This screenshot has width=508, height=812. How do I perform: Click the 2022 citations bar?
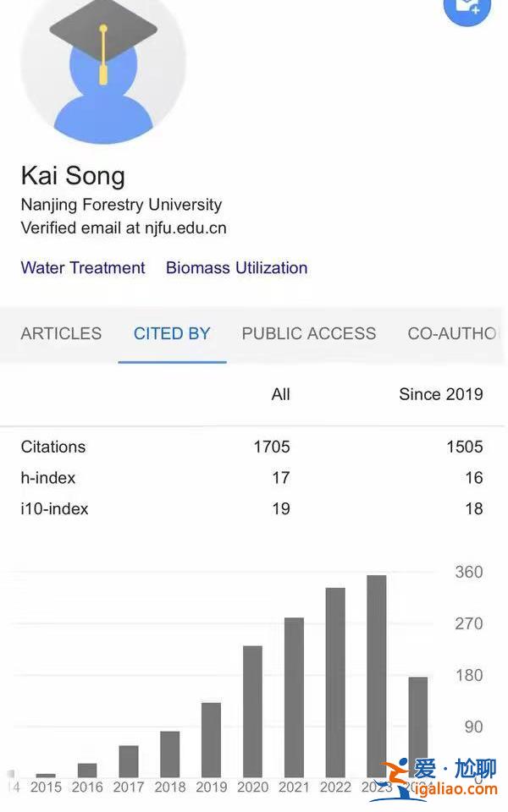tap(335, 682)
